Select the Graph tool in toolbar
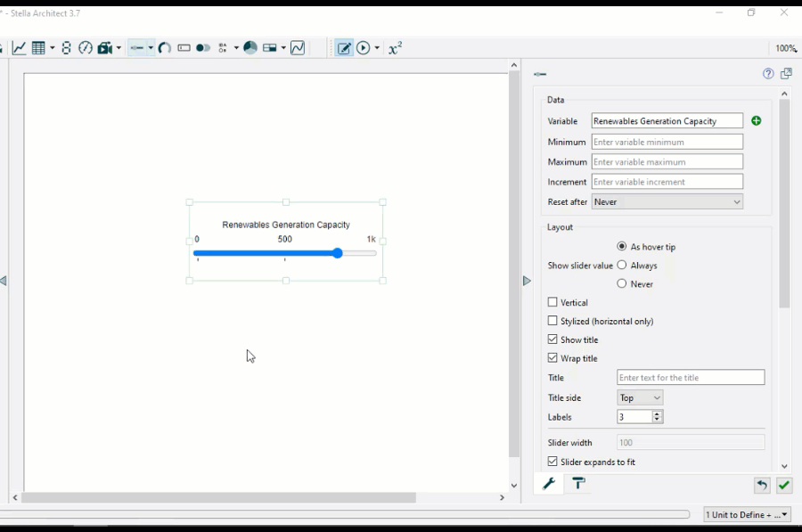Image resolution: width=802 pixels, height=532 pixels. click(x=19, y=48)
